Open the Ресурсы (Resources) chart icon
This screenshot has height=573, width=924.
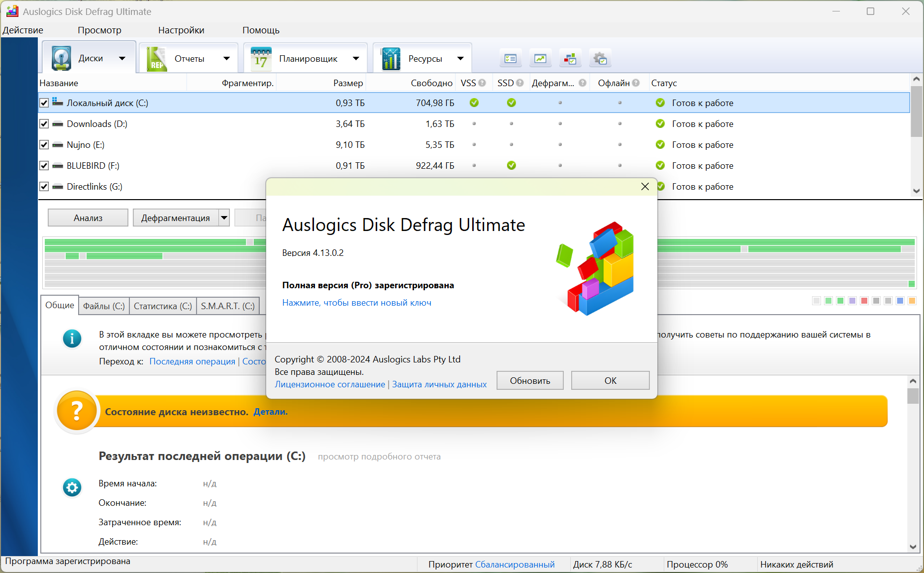[391, 59]
